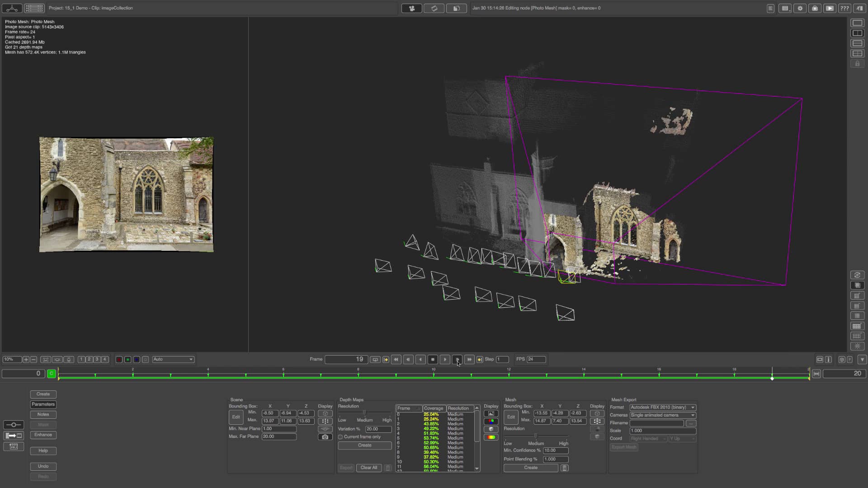Open the Single animated camera dropdown
The height and width of the screenshot is (488, 868).
pyautogui.click(x=662, y=415)
